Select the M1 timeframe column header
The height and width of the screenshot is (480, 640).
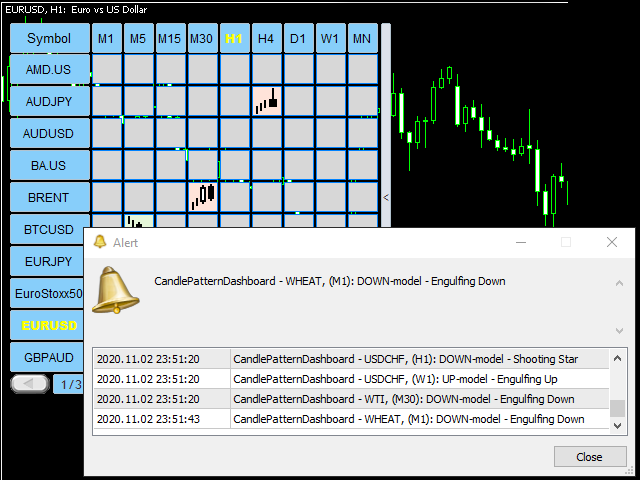(x=107, y=38)
